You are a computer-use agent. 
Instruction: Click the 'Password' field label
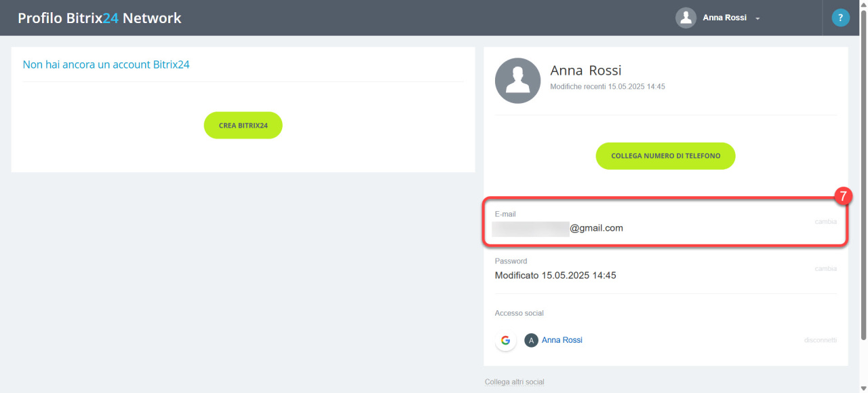(511, 261)
